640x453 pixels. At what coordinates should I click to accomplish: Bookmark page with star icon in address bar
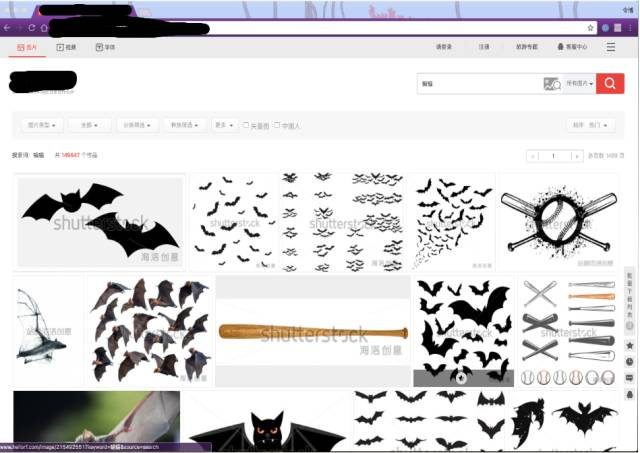point(591,27)
